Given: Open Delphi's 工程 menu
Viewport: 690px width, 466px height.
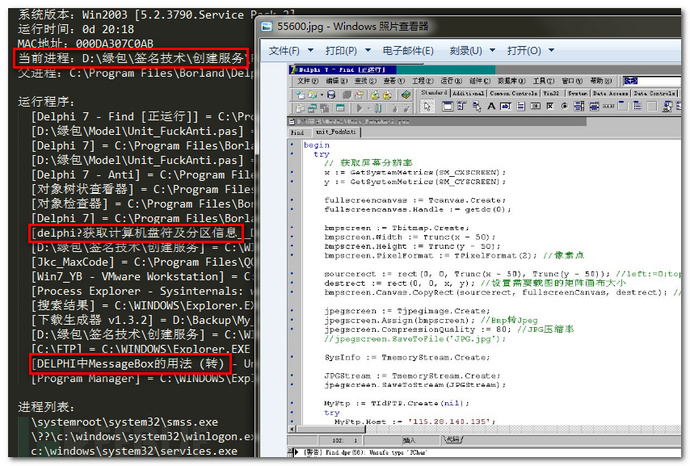Looking at the screenshot, I should click(x=423, y=81).
